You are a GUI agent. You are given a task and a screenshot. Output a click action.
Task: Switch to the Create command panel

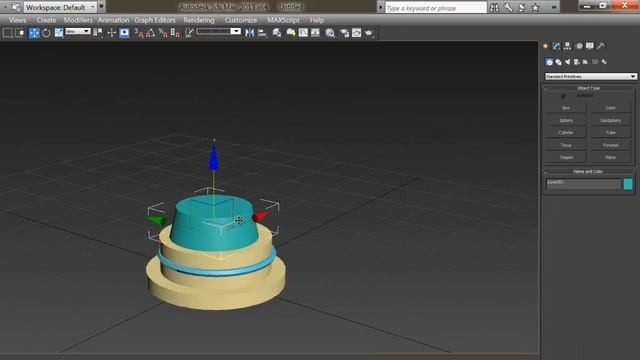(545, 46)
